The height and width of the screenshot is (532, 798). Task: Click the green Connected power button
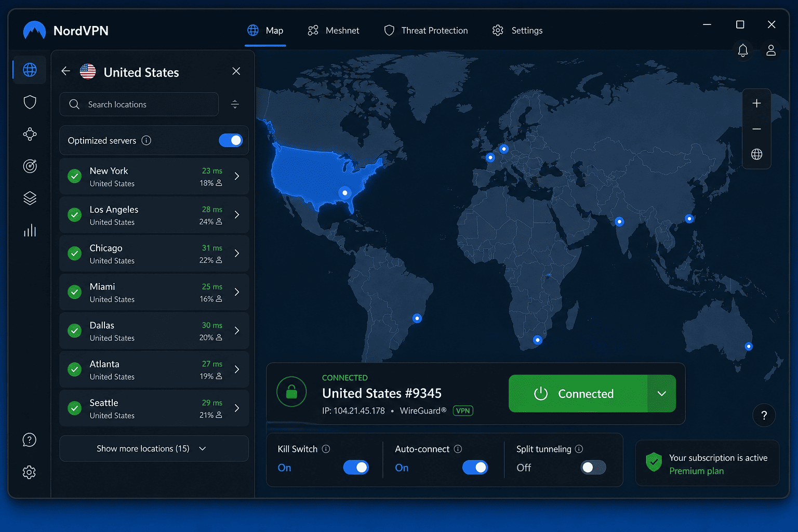click(x=578, y=394)
